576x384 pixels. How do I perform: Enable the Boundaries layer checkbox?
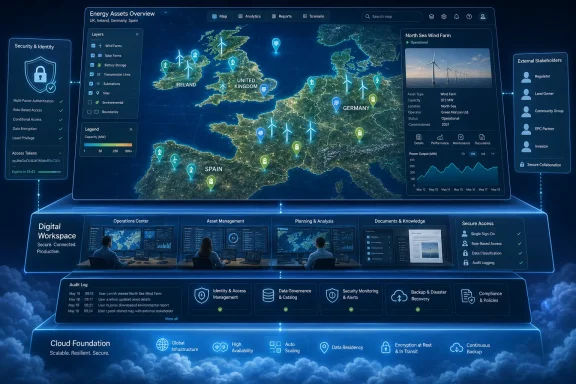pos(89,112)
